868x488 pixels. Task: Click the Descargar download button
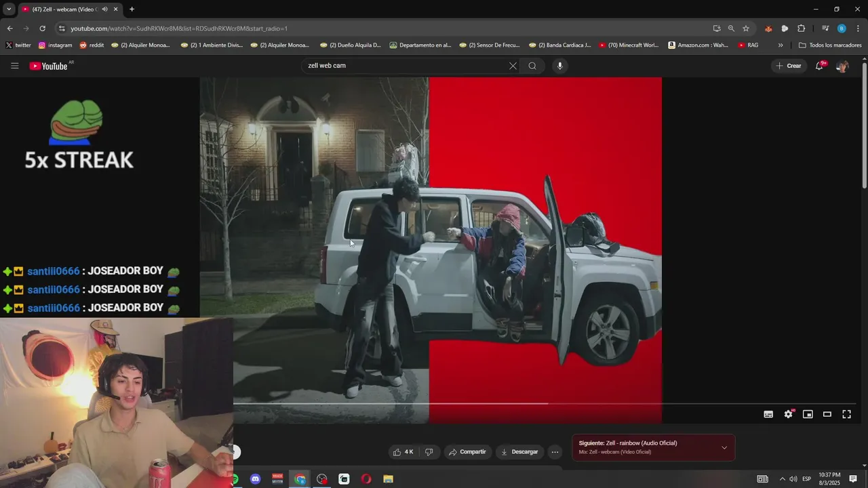pos(519,452)
